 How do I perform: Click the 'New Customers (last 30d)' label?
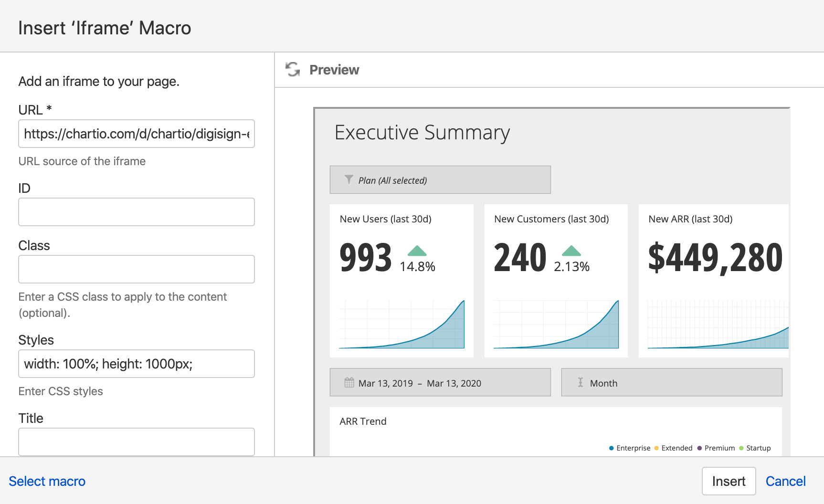(551, 219)
